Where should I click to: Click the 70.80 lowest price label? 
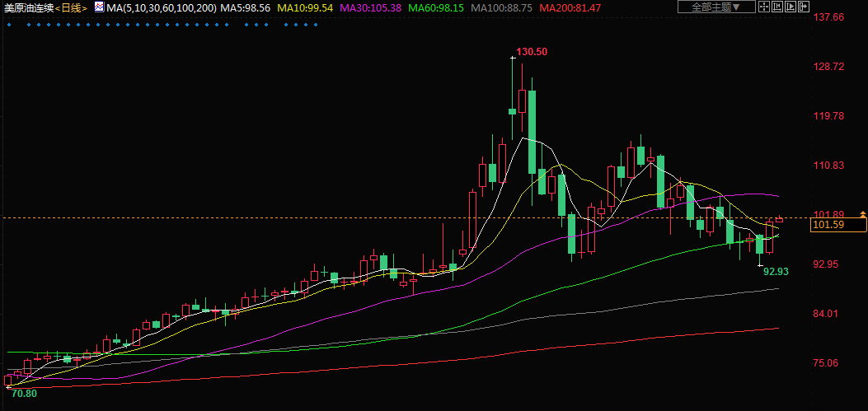(23, 394)
